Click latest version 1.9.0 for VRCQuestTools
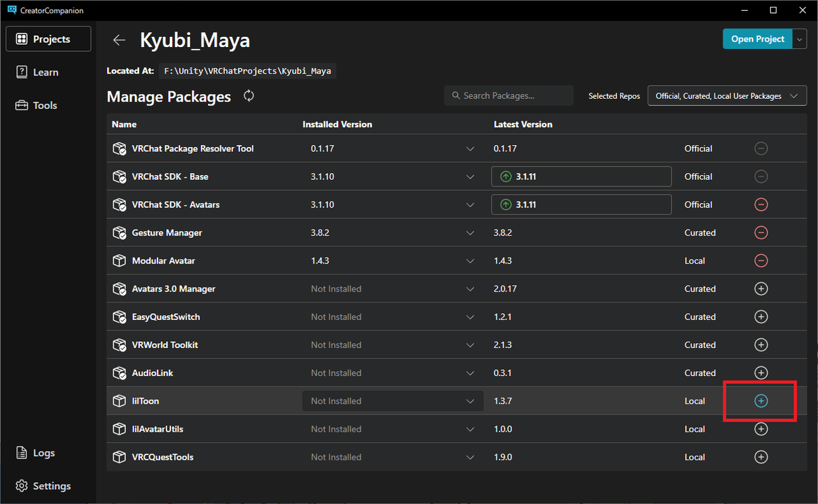The image size is (818, 504). (x=502, y=457)
